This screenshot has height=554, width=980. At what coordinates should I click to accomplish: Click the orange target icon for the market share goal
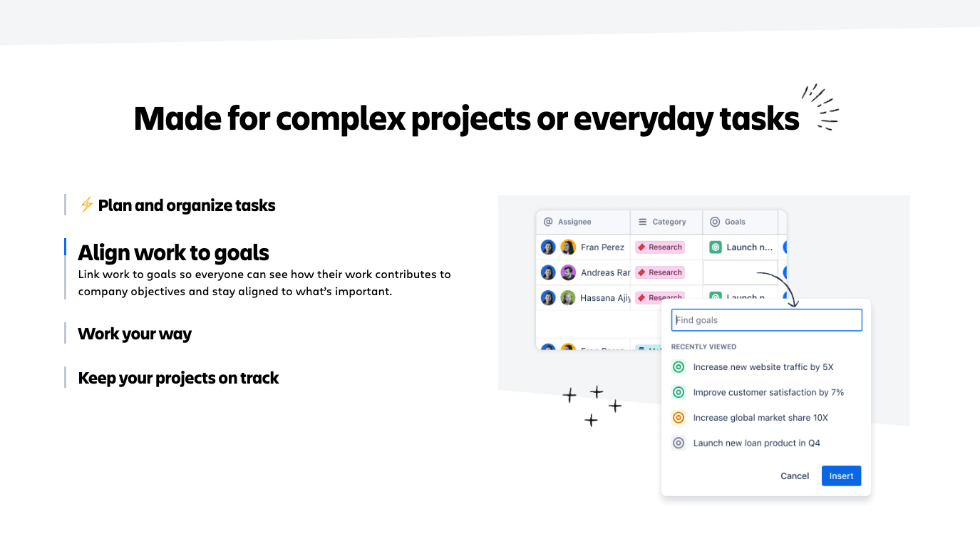[x=678, y=417]
